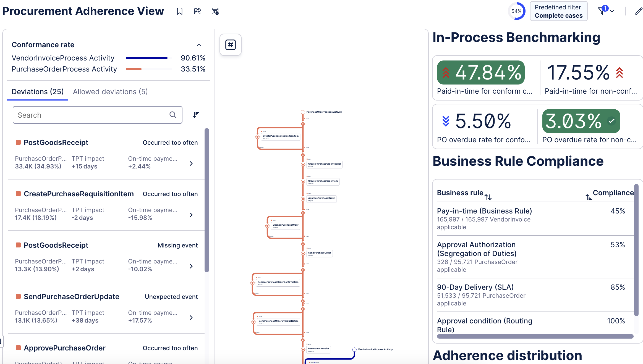The height and width of the screenshot is (364, 643).
Task: Click the Predefined filter Complete cases button
Action: pyautogui.click(x=558, y=11)
